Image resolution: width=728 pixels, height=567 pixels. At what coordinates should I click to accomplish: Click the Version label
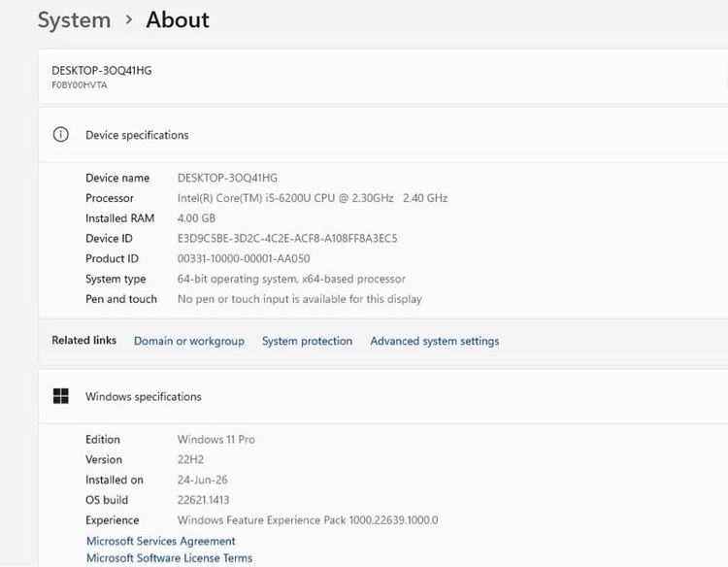pos(104,459)
